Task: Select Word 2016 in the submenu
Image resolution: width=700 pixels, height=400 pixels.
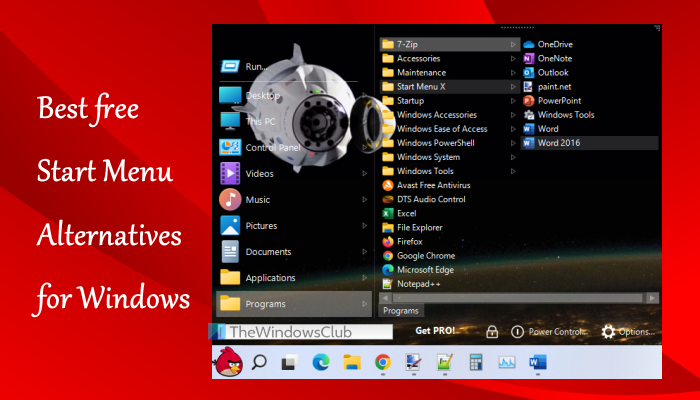Action: click(590, 143)
